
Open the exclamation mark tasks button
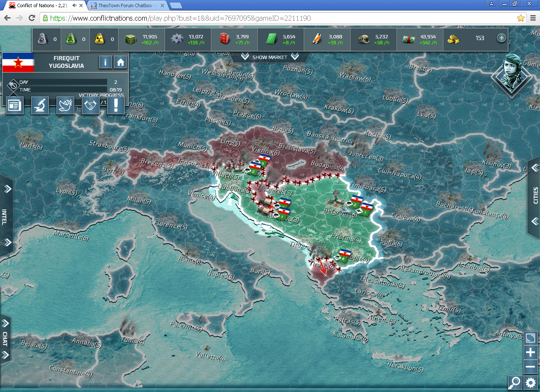tap(116, 105)
